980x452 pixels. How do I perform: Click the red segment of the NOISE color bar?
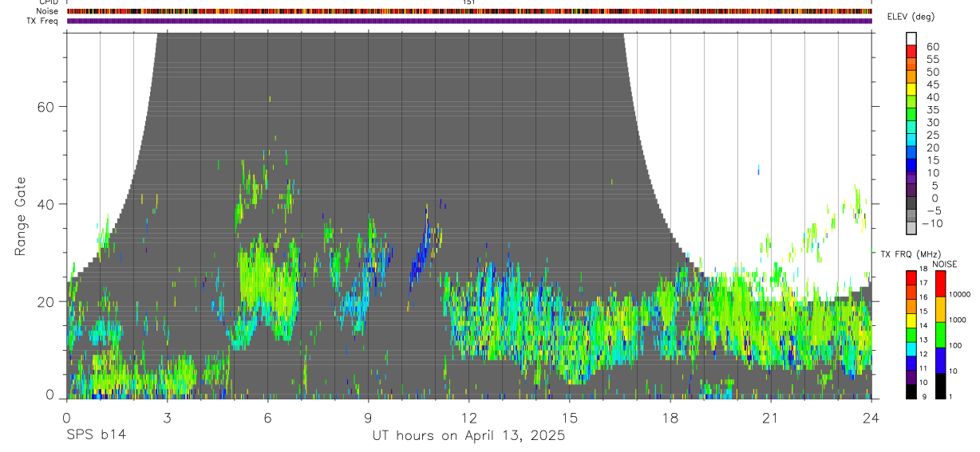click(x=940, y=284)
